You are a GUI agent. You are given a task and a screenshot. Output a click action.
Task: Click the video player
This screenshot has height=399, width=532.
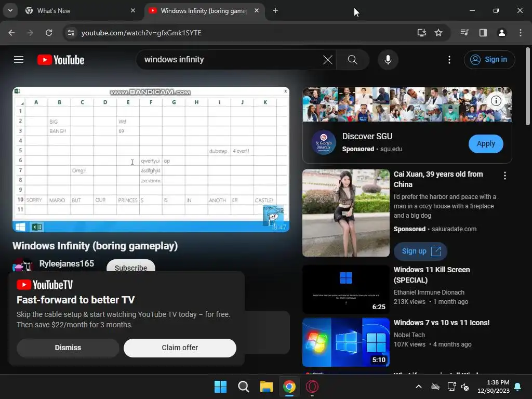click(151, 159)
